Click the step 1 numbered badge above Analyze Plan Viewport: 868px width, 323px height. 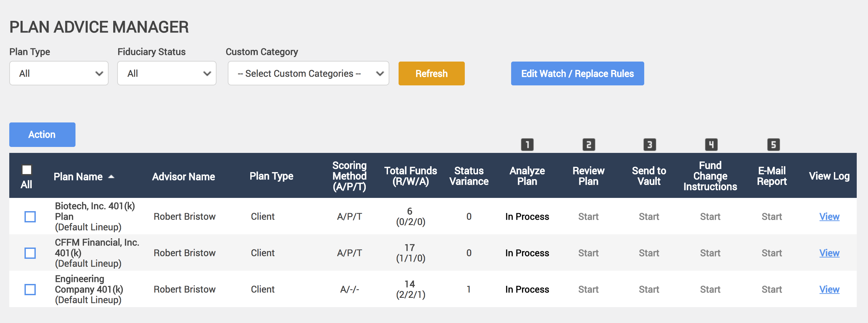click(527, 145)
